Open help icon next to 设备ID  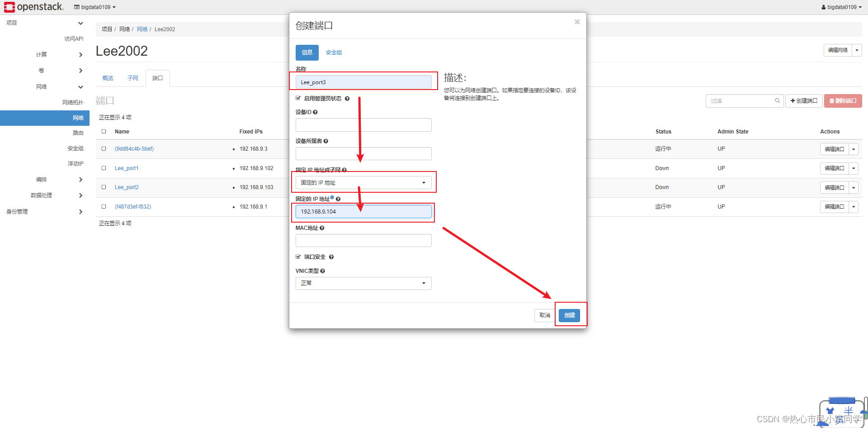coord(315,112)
